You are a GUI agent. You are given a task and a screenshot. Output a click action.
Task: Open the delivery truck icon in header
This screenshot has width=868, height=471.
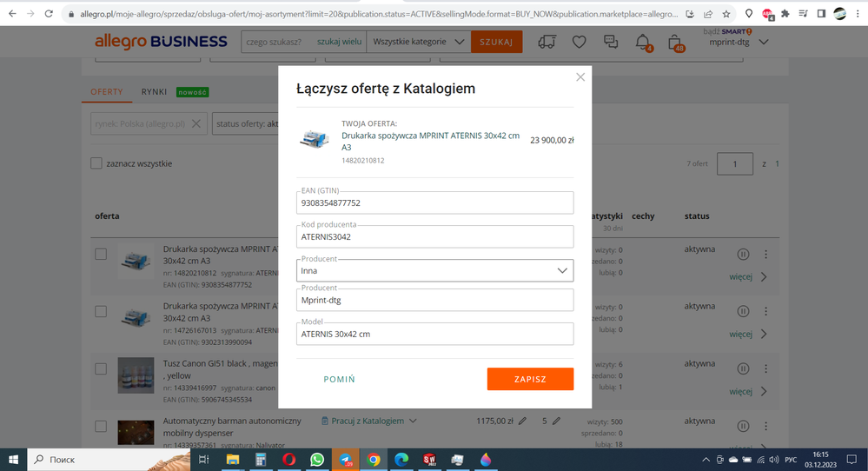pyautogui.click(x=547, y=42)
